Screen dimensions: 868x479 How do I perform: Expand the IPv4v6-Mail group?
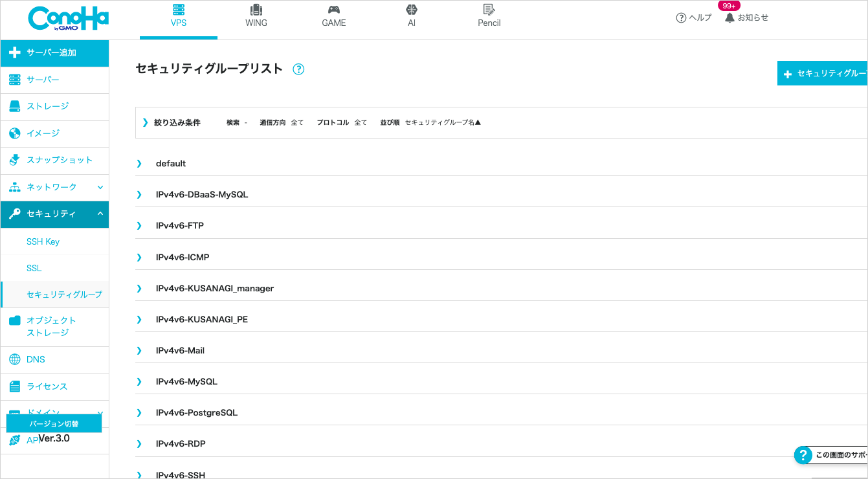click(x=139, y=350)
